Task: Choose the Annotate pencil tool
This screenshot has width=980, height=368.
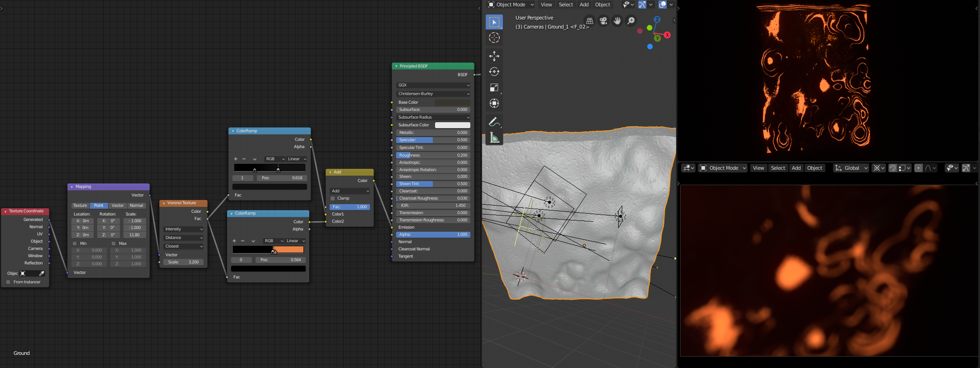Action: [494, 122]
